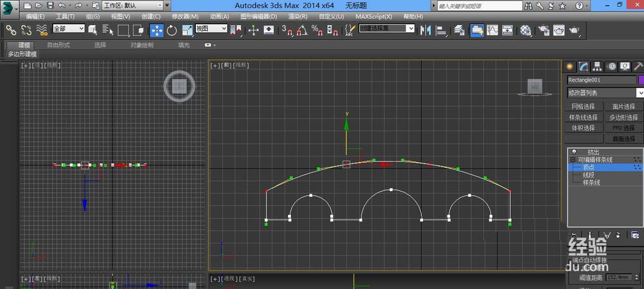Toggle the Spinner Snap icon

332,30
